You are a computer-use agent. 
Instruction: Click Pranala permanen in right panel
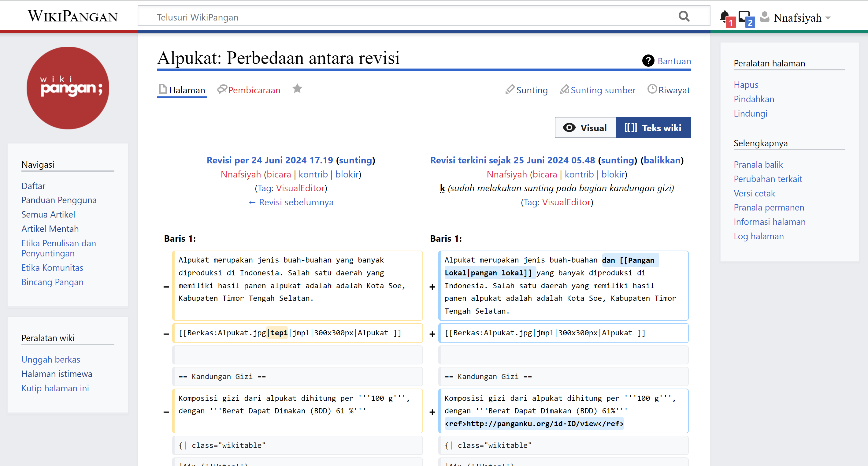click(x=769, y=207)
